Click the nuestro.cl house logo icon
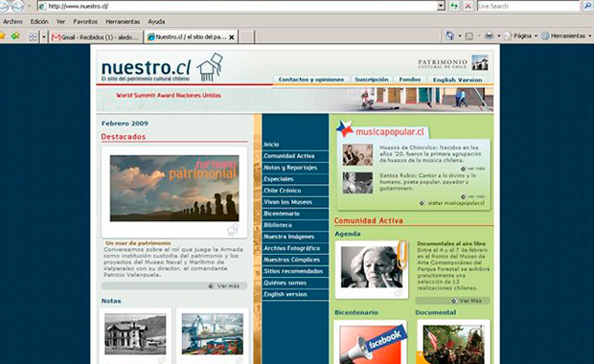The image size is (594, 364). click(x=210, y=67)
